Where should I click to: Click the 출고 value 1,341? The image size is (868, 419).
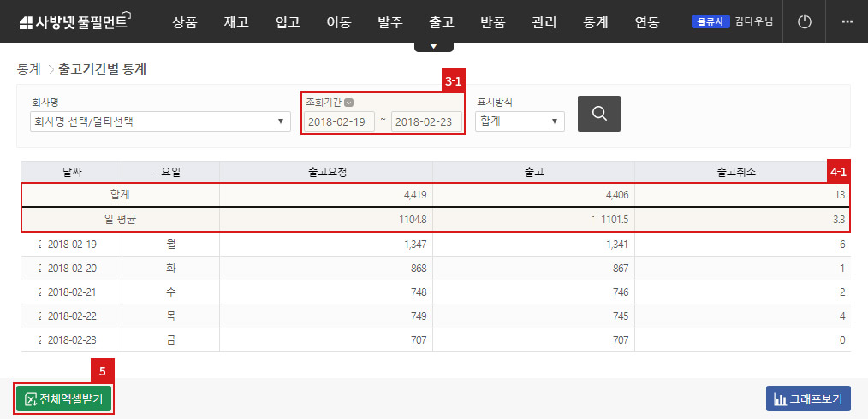click(617, 244)
